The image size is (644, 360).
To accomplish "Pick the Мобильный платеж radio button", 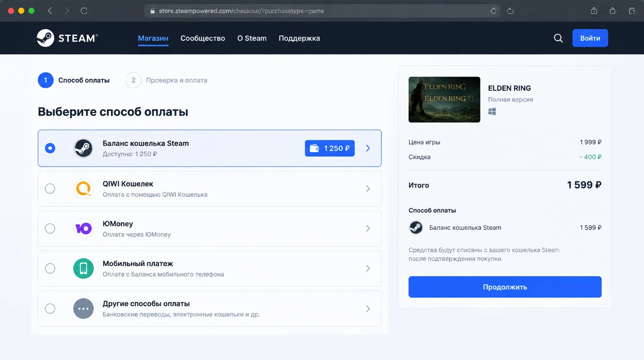I will (x=50, y=269).
